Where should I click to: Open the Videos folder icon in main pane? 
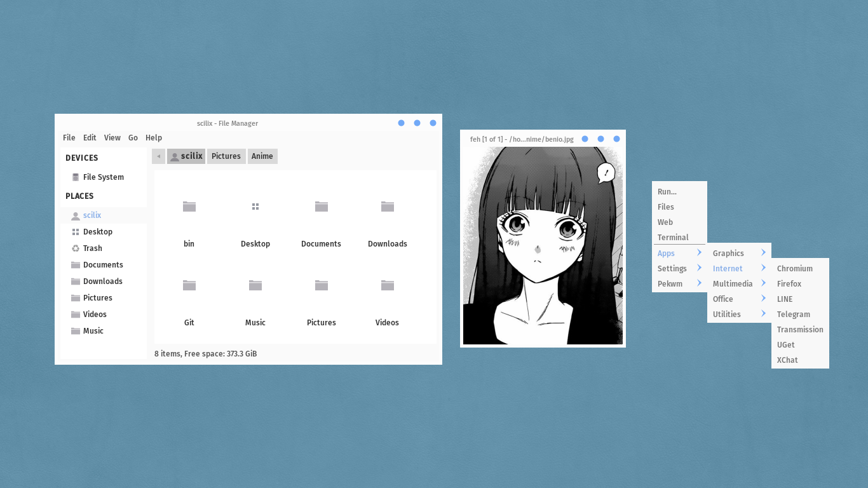(x=388, y=285)
